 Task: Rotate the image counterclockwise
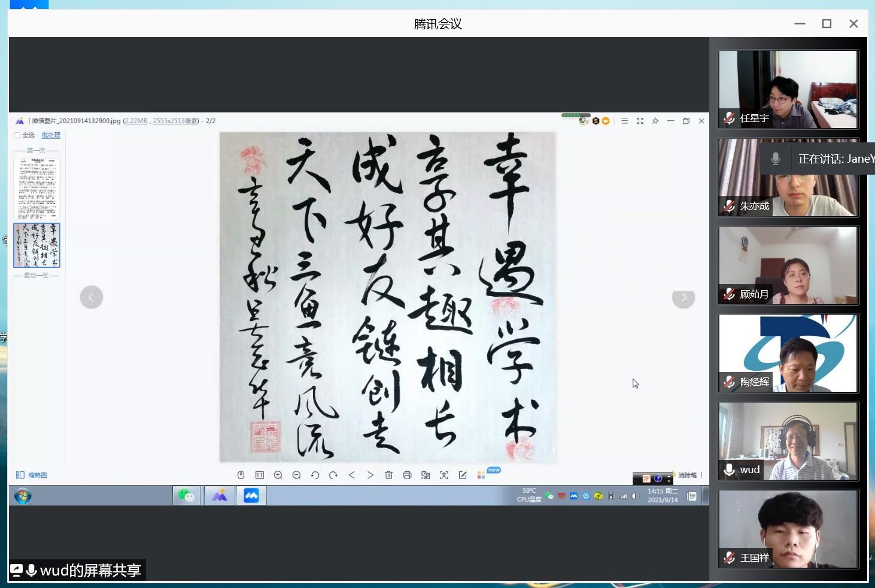[315, 475]
